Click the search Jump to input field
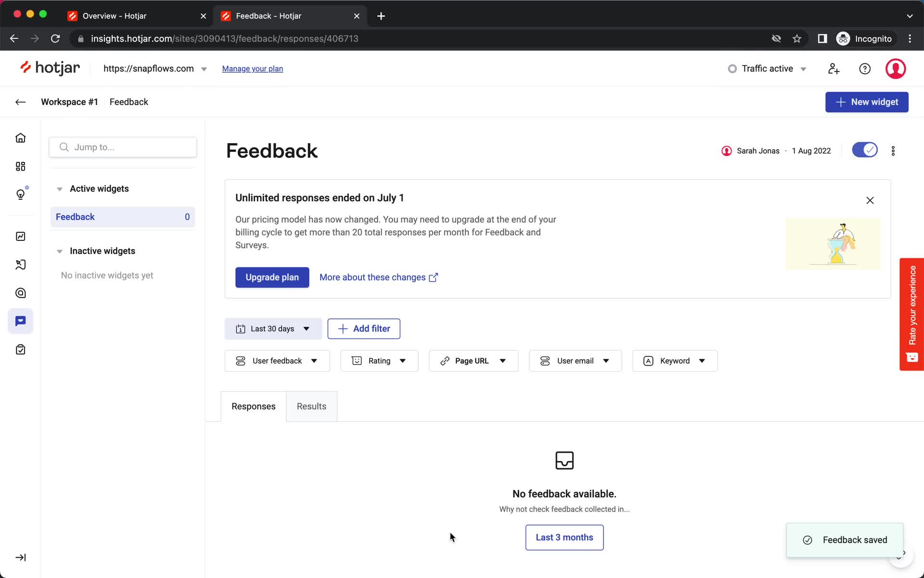This screenshot has width=924, height=578. 123,147
